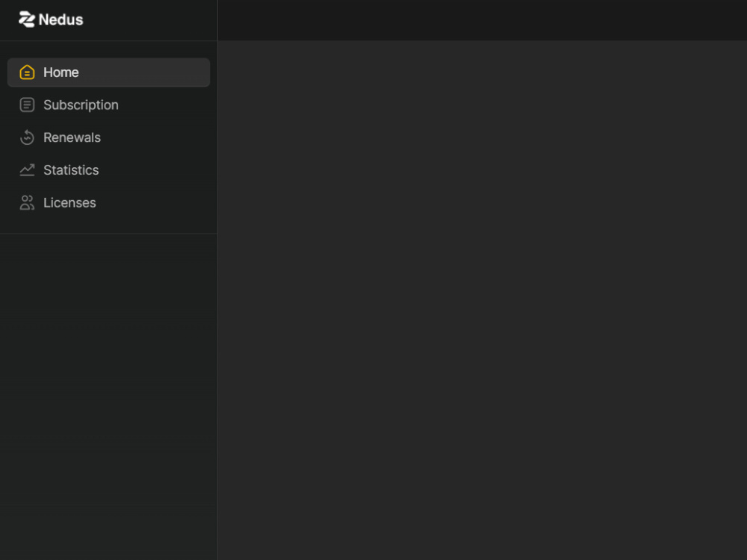747x560 pixels.
Task: Click the Licenses people icon
Action: tap(27, 202)
